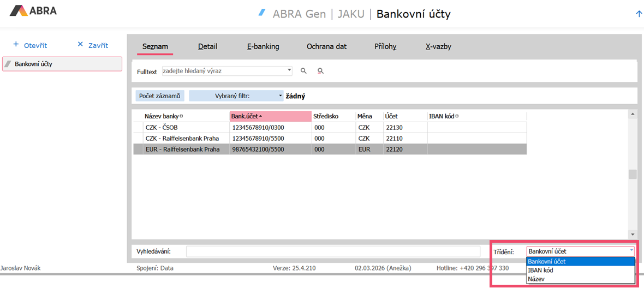
Task: Click the Počet záznamů button
Action: click(160, 95)
